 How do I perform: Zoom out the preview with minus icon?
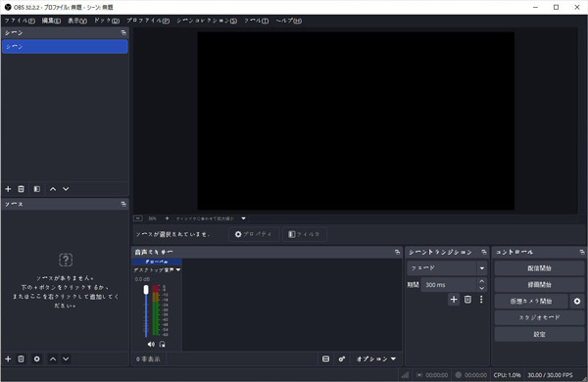138,218
